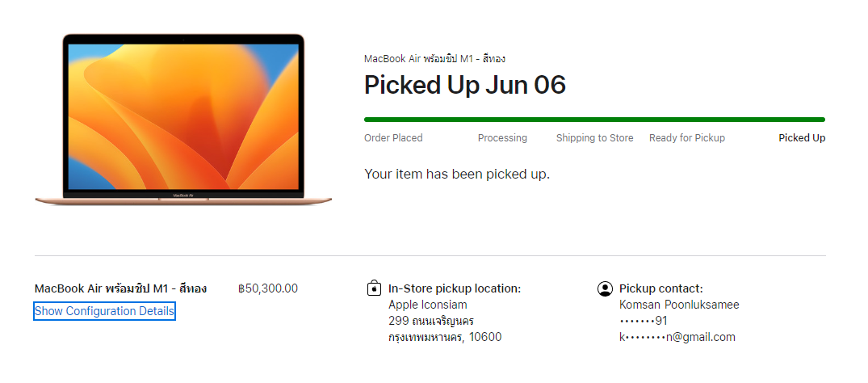Click the In-Store pickup location label

[x=454, y=288]
